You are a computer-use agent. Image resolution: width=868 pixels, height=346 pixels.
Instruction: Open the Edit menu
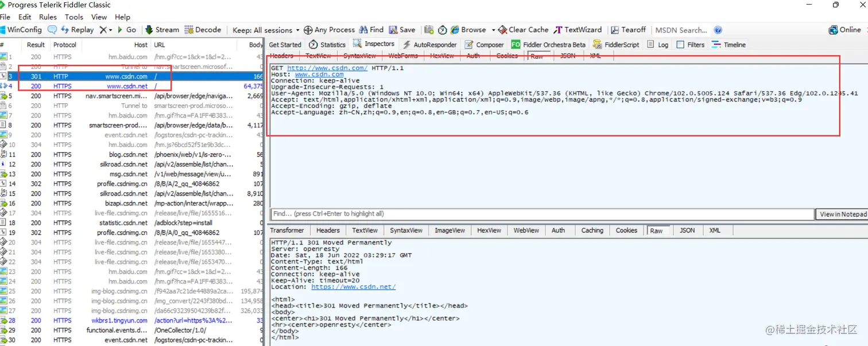(x=25, y=17)
